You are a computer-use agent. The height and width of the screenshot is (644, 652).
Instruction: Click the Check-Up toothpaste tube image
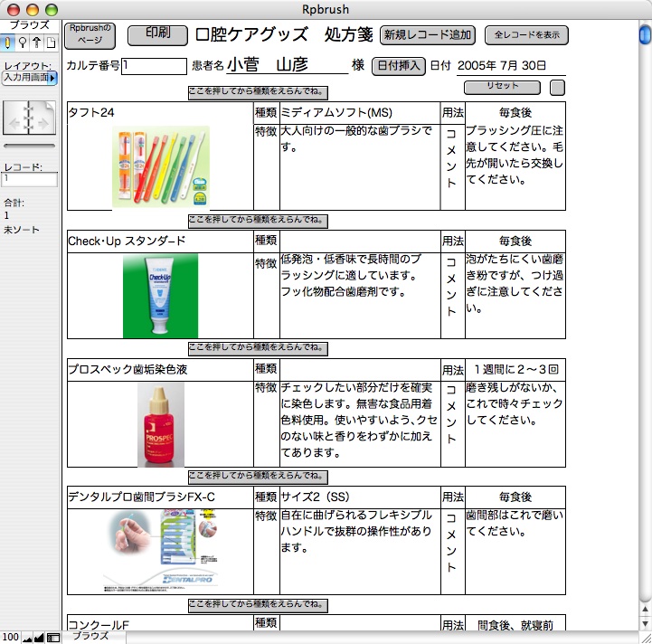click(160, 296)
